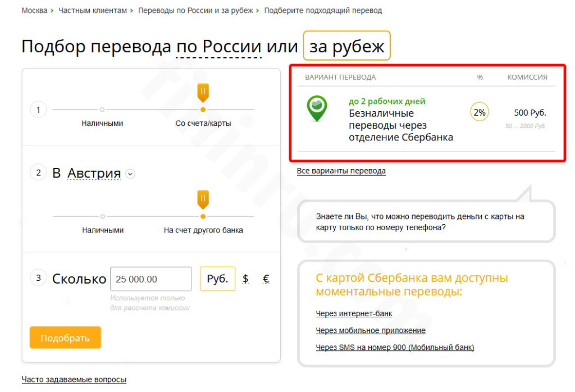Select На счет другого банка option
Image resolution: width=575 pixels, height=392 pixels.
(x=203, y=230)
